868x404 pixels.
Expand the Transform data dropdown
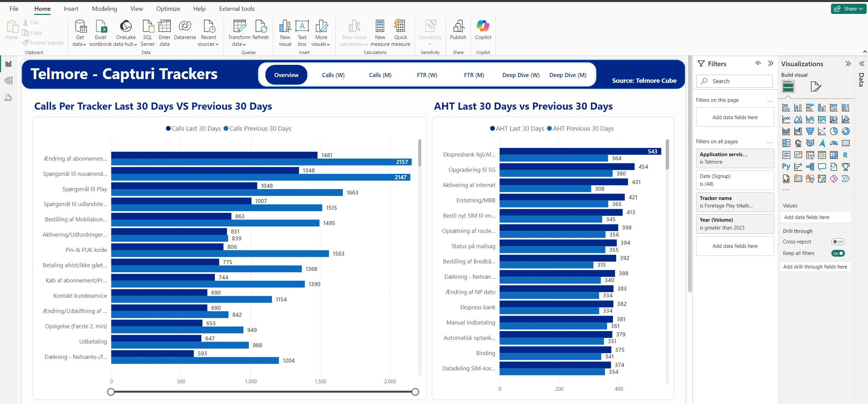coord(239,44)
